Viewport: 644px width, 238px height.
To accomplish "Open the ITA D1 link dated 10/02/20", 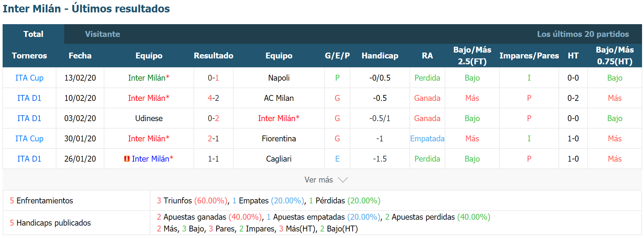I will (x=29, y=98).
